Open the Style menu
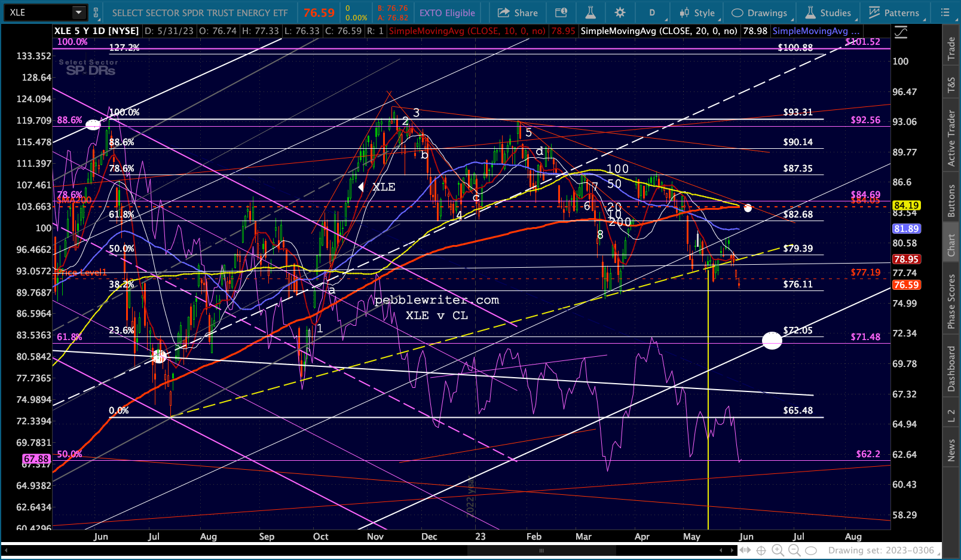Screen dimensions: 961x560 click(697, 13)
